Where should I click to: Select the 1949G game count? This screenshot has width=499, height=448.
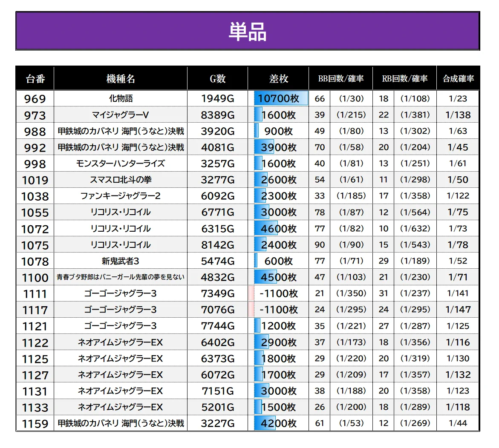pyautogui.click(x=218, y=98)
